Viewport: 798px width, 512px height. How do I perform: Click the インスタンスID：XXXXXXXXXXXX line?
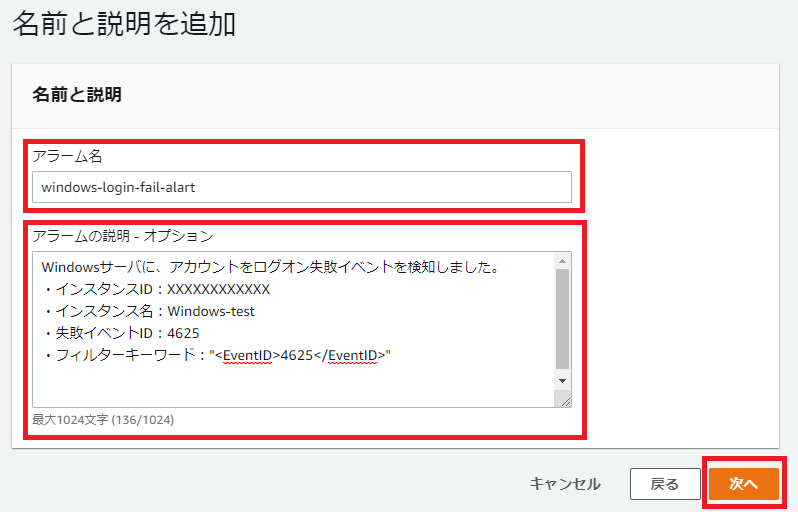coord(157,290)
